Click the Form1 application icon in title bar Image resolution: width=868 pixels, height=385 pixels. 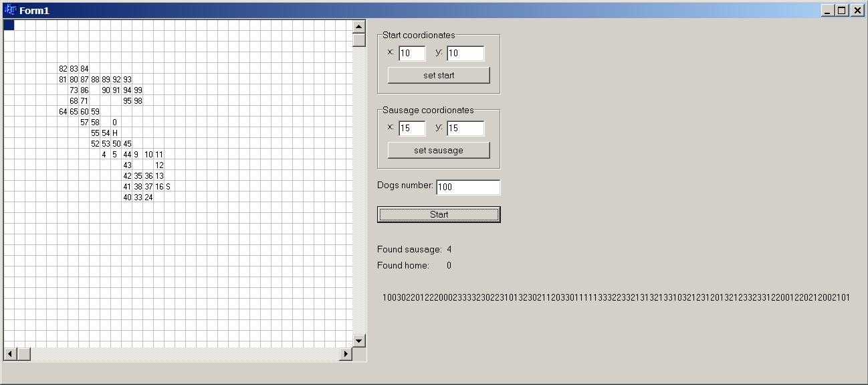[10, 10]
